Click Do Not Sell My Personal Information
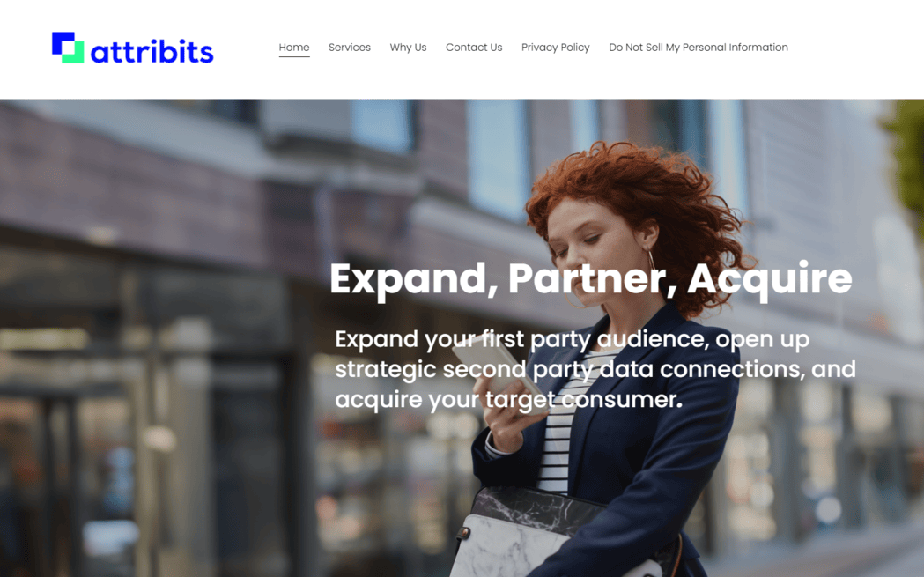The height and width of the screenshot is (577, 924). point(699,48)
